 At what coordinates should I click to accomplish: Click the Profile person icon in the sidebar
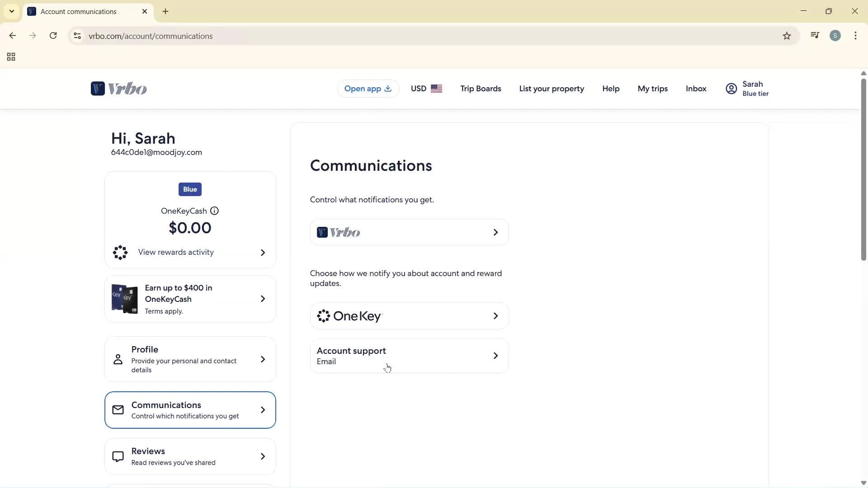click(118, 359)
